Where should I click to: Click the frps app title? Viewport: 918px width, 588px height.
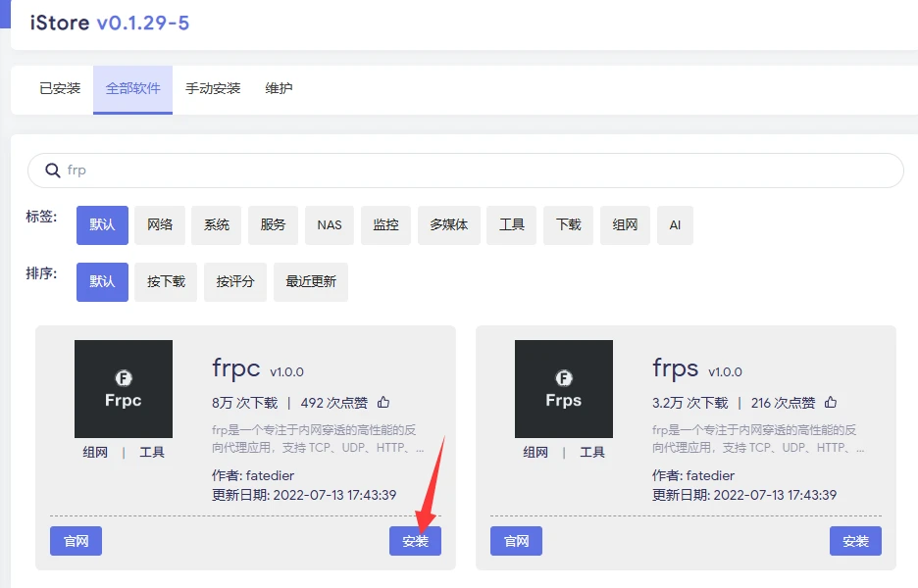(x=676, y=368)
